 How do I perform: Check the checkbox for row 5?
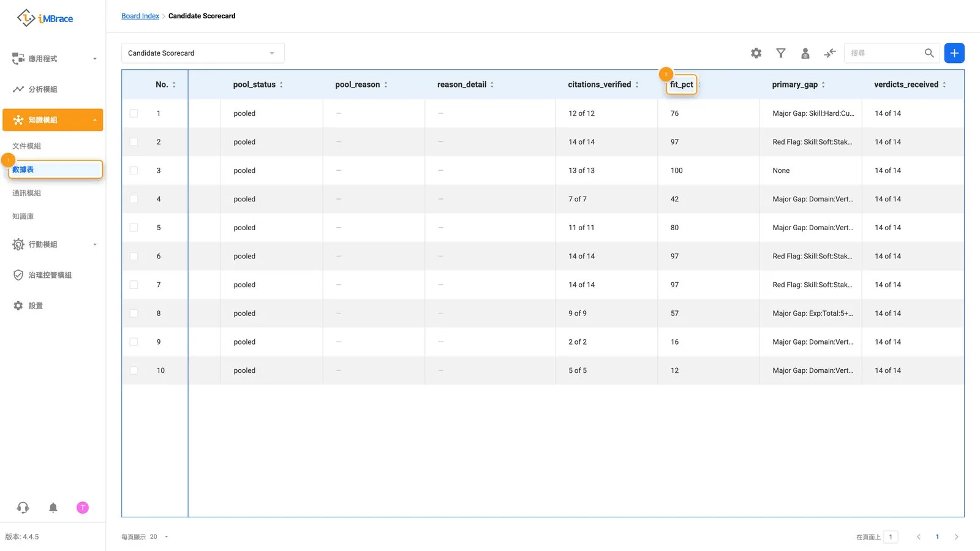click(x=134, y=228)
